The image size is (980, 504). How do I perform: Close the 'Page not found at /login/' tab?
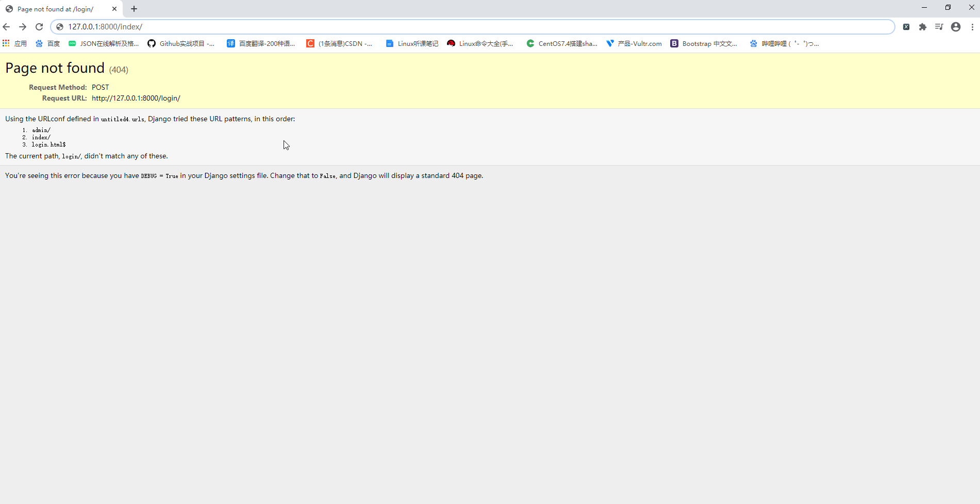tap(114, 9)
